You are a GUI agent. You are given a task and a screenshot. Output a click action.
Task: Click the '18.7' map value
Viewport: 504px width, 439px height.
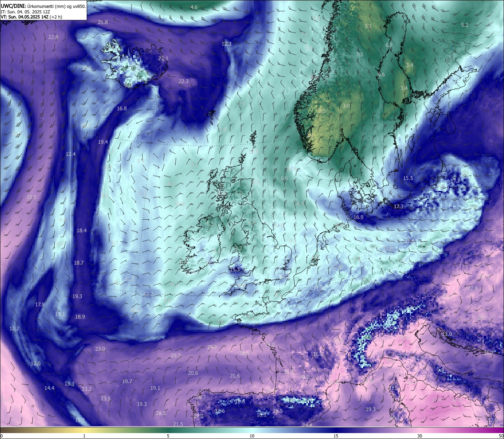pos(79,263)
